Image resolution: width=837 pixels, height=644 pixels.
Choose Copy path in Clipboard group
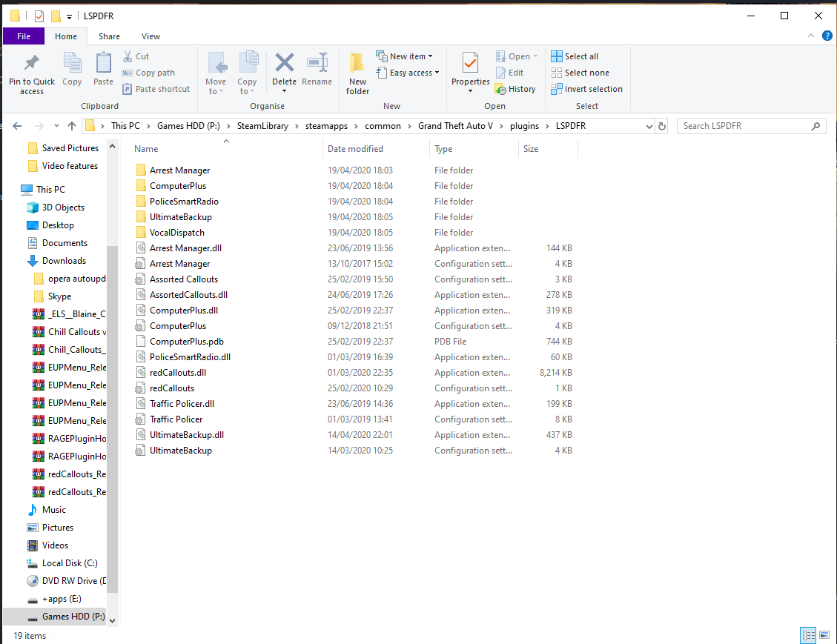point(149,73)
